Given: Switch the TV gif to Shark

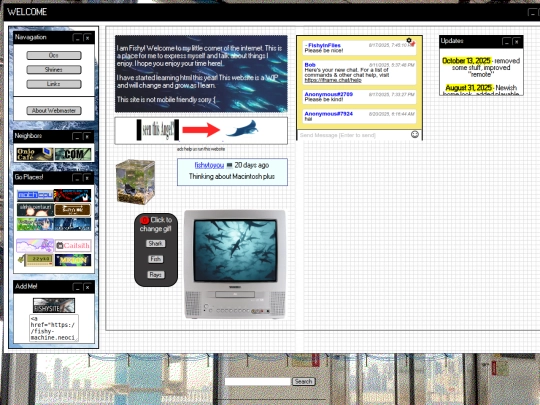Looking at the screenshot, I should click(x=156, y=243).
